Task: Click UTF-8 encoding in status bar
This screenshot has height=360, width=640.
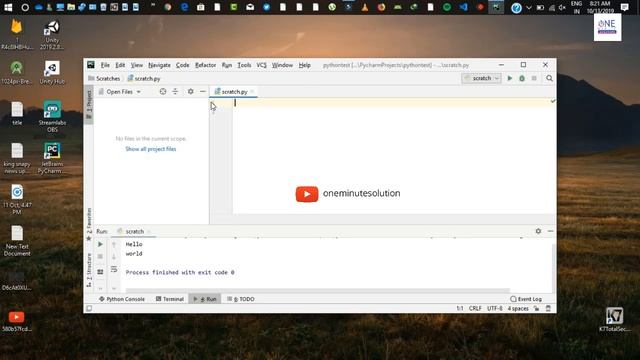Action: click(x=495, y=309)
